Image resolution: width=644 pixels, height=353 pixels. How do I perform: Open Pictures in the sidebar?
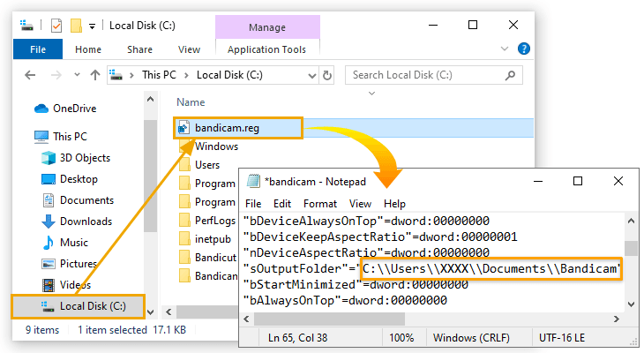click(x=79, y=263)
